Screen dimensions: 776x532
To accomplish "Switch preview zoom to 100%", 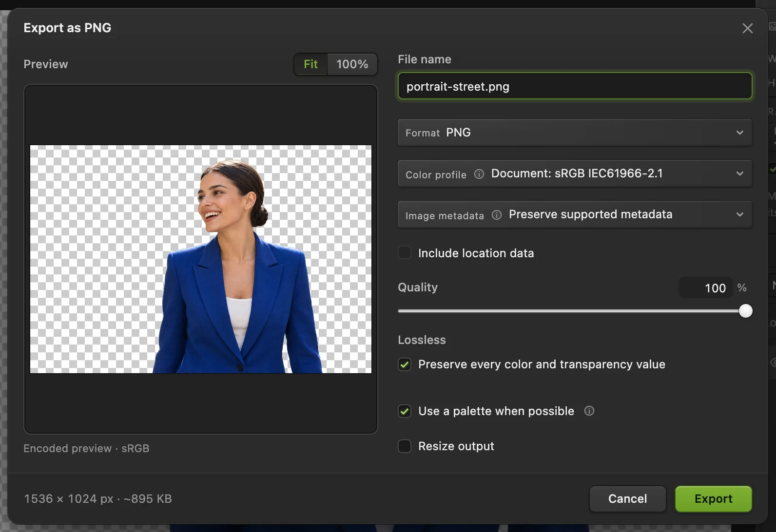I will click(x=352, y=64).
